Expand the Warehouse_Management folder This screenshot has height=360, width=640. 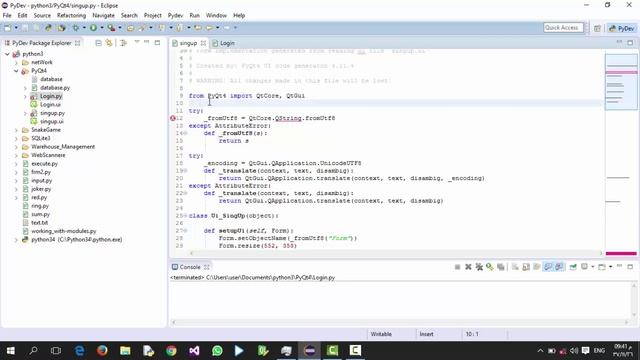16,147
